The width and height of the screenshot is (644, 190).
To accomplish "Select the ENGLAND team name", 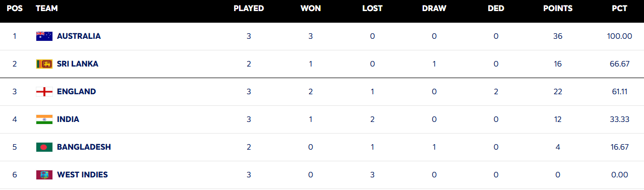I will [x=76, y=92].
